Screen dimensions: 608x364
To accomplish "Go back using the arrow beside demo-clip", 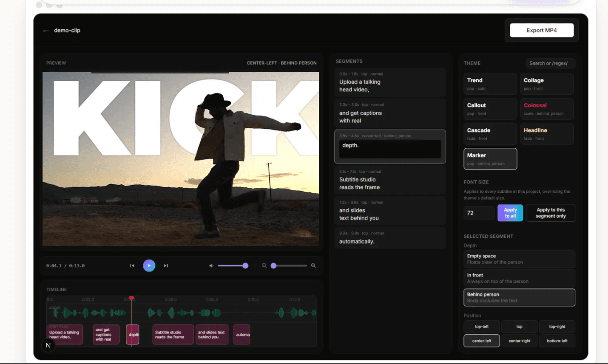I will [46, 31].
